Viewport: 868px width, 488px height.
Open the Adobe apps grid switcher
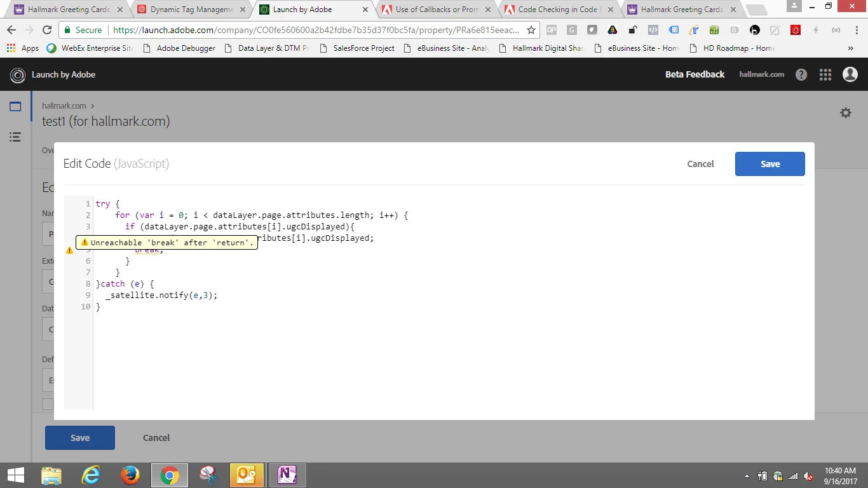(x=825, y=74)
